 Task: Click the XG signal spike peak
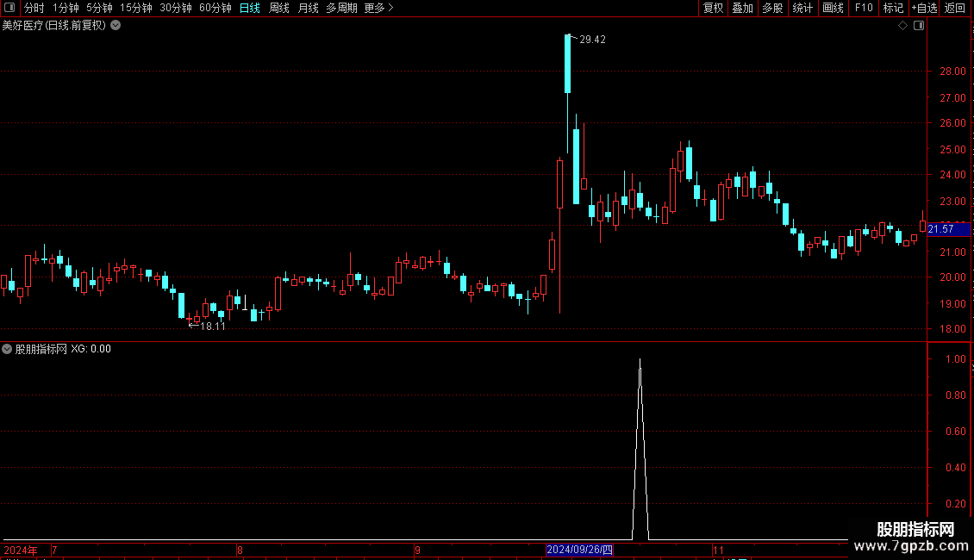click(x=640, y=360)
